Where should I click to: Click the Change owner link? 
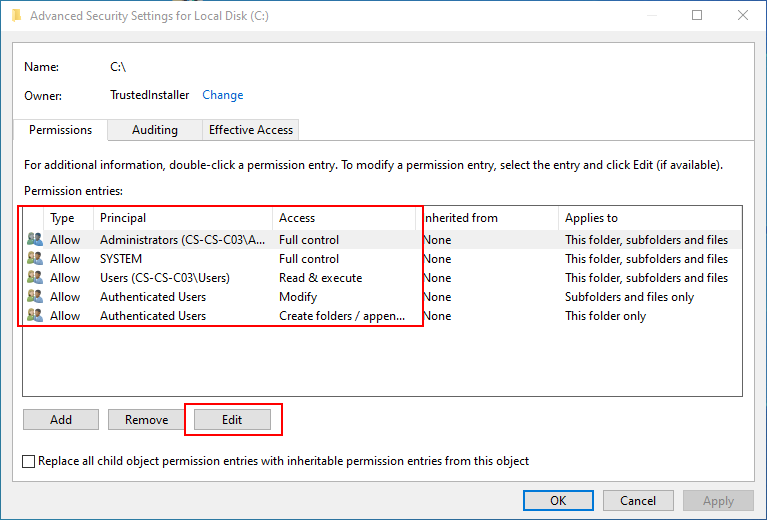coord(223,95)
